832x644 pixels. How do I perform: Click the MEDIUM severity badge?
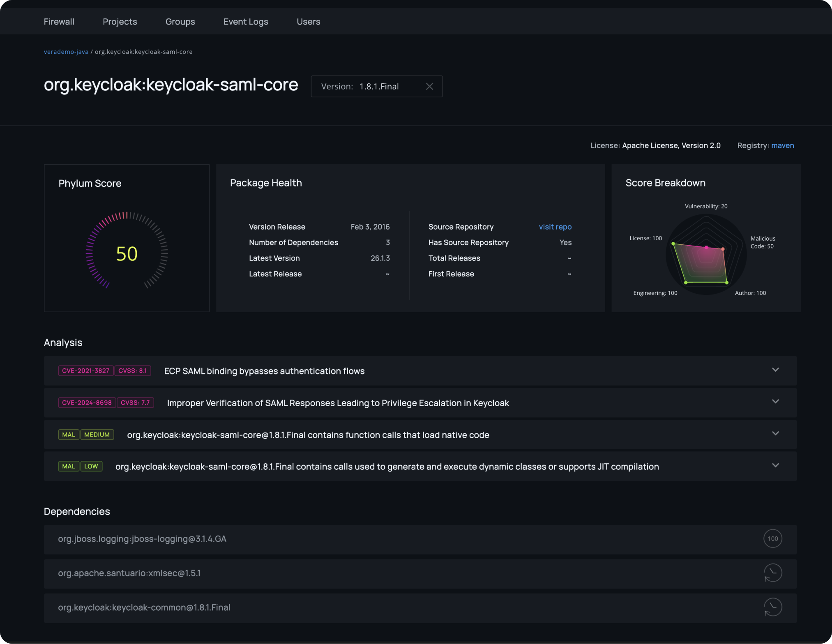[x=97, y=435]
